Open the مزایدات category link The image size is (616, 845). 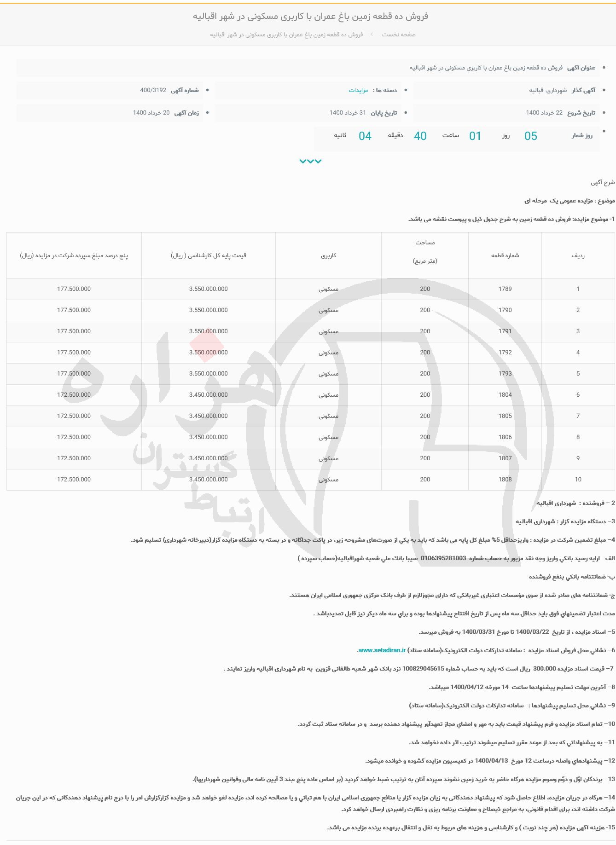click(358, 90)
